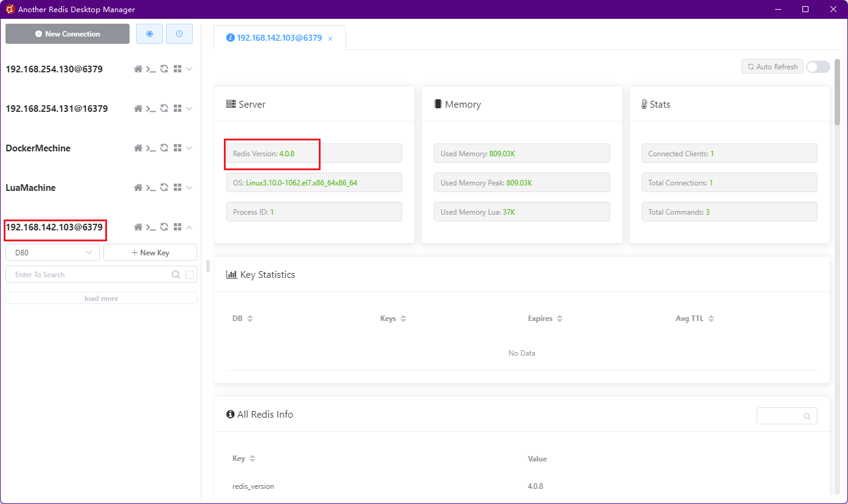Click the OS Linux kernel info tag

click(x=314, y=182)
